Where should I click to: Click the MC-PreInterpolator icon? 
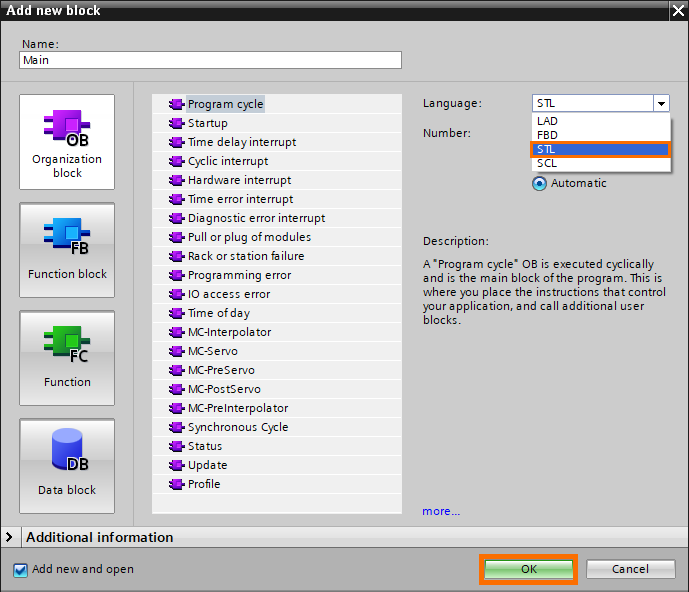coord(177,408)
